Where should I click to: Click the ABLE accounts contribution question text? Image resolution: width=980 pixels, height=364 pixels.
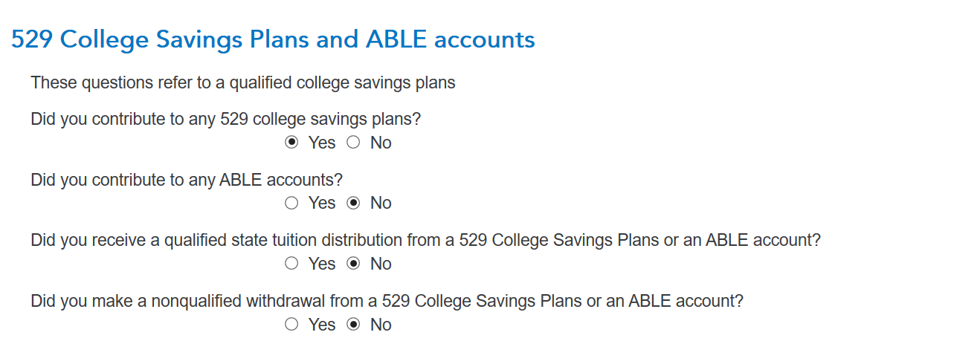[187, 180]
